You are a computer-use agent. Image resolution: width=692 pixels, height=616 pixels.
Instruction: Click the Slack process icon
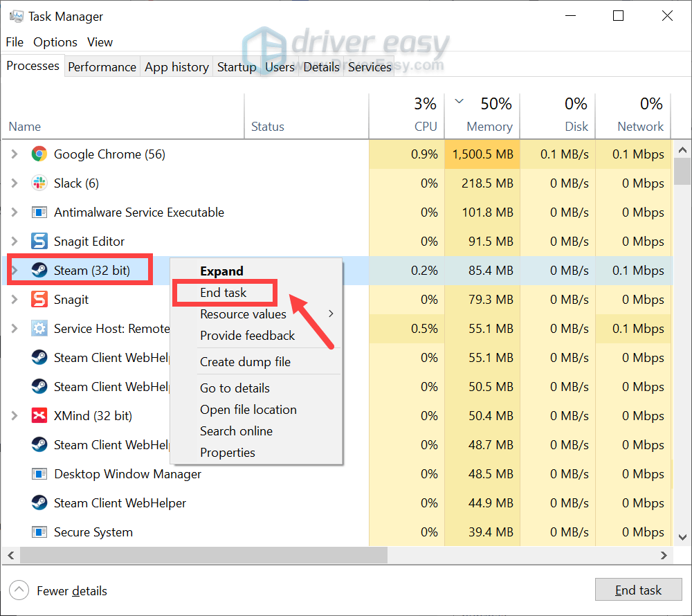(x=39, y=183)
